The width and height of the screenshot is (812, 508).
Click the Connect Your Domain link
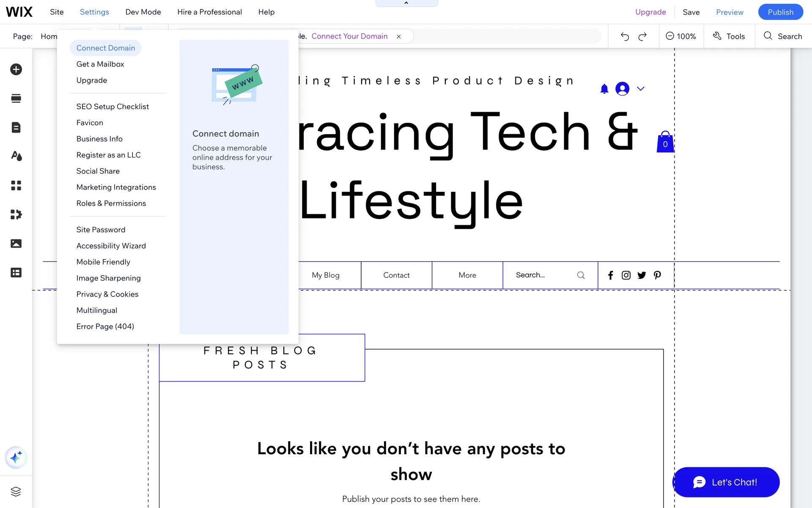[349, 36]
